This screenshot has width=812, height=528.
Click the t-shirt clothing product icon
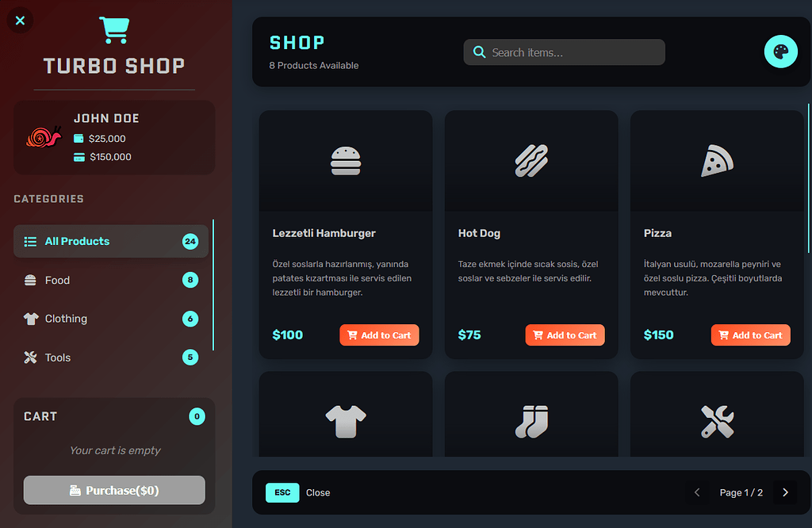346,422
